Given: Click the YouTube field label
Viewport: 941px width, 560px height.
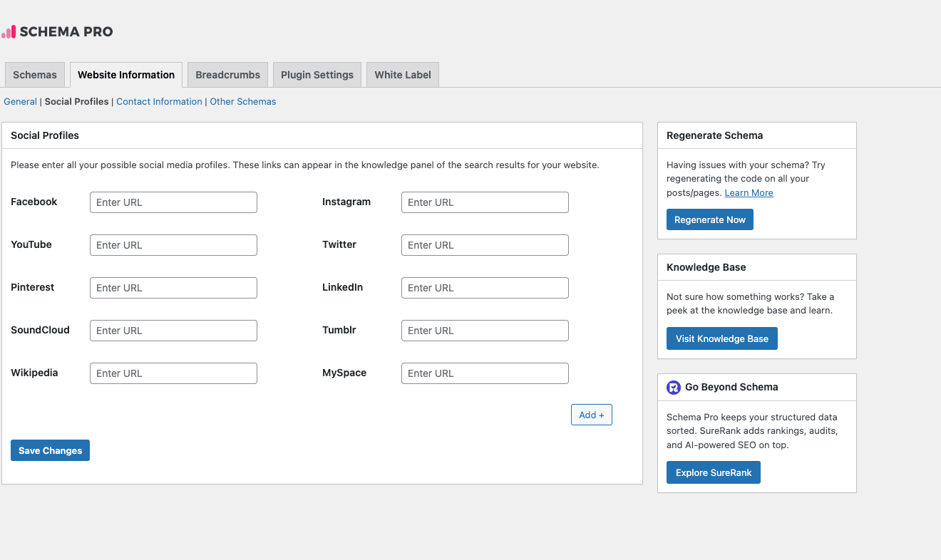Looking at the screenshot, I should point(31,244).
